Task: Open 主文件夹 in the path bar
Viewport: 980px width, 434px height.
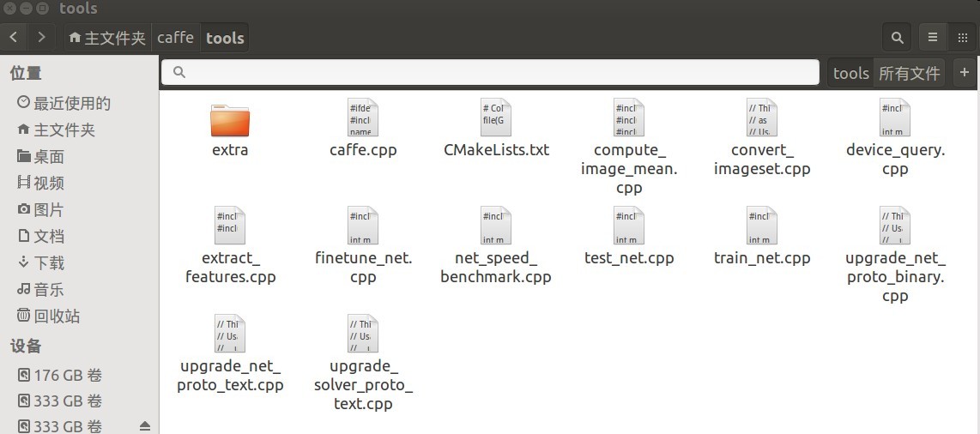Action: [x=107, y=38]
